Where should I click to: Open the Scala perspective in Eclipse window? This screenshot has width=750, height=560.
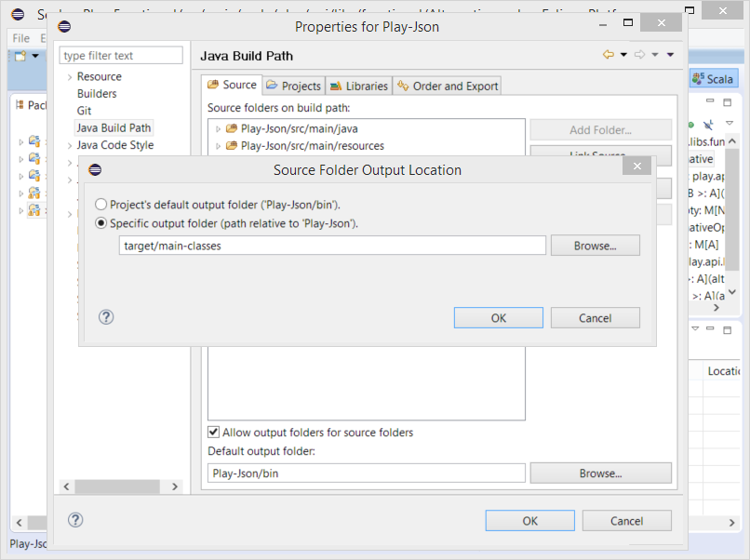point(713,79)
